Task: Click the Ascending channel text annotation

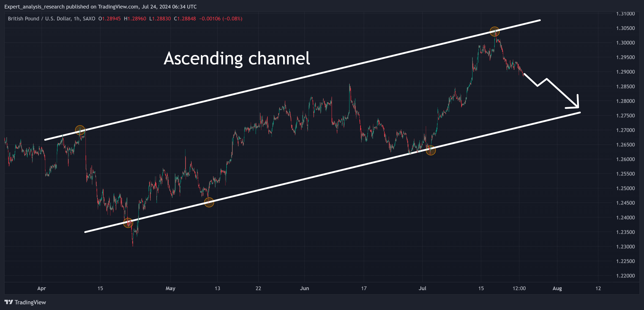Action: point(237,59)
